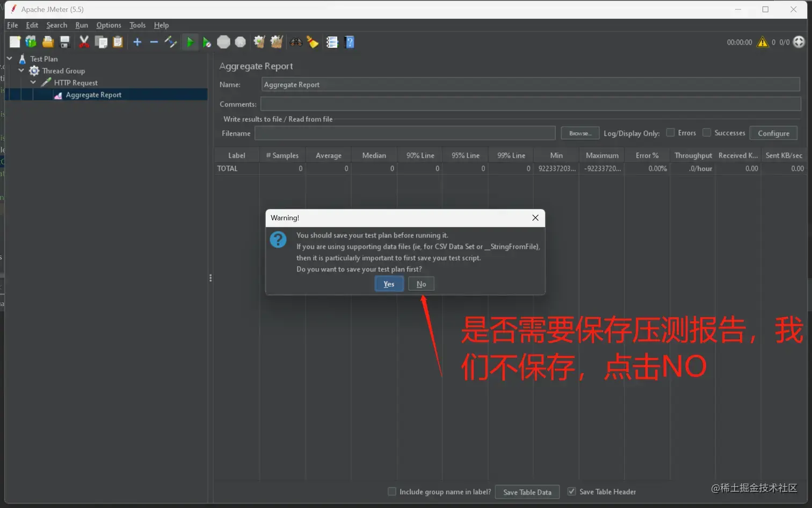Click No in the Warning dialog
Image resolution: width=812 pixels, height=508 pixels.
421,284
